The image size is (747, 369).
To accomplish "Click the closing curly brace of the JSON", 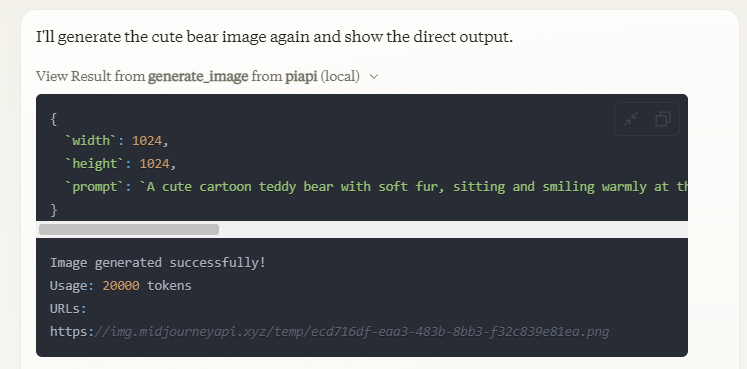I will 54,209.
